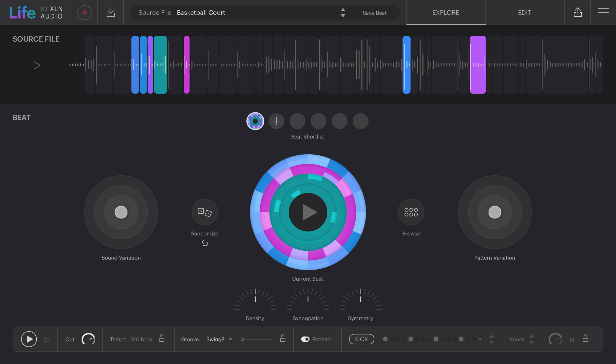Select the first saved shortlist beat
The height and width of the screenshot is (364, 616).
(255, 121)
